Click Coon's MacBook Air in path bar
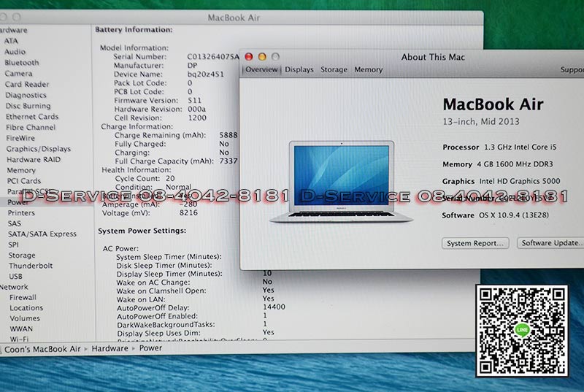The width and height of the screenshot is (584, 392). [x=42, y=349]
